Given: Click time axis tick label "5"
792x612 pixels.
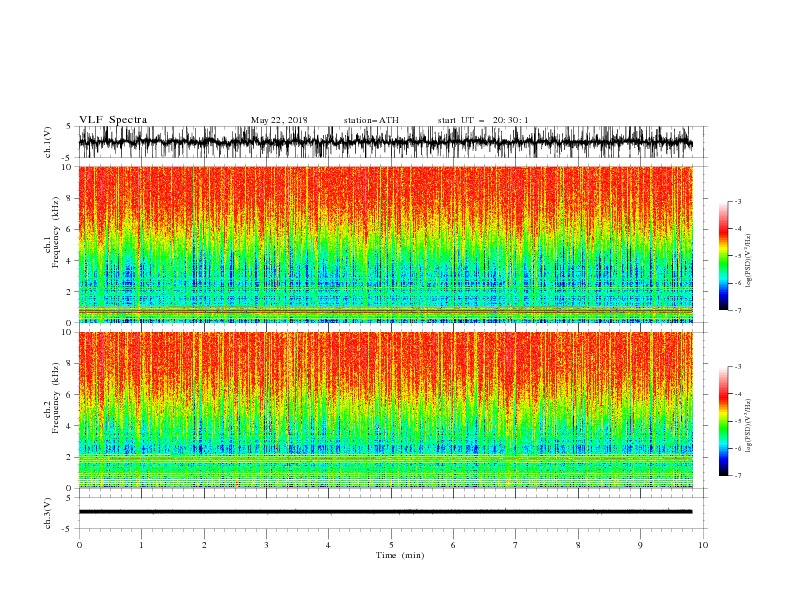Looking at the screenshot, I should [391, 545].
